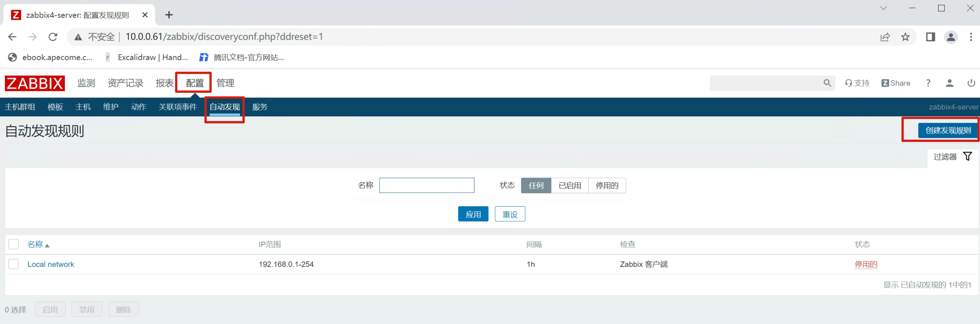Open the help question mark icon
The height and width of the screenshot is (324, 980).
pyautogui.click(x=928, y=83)
